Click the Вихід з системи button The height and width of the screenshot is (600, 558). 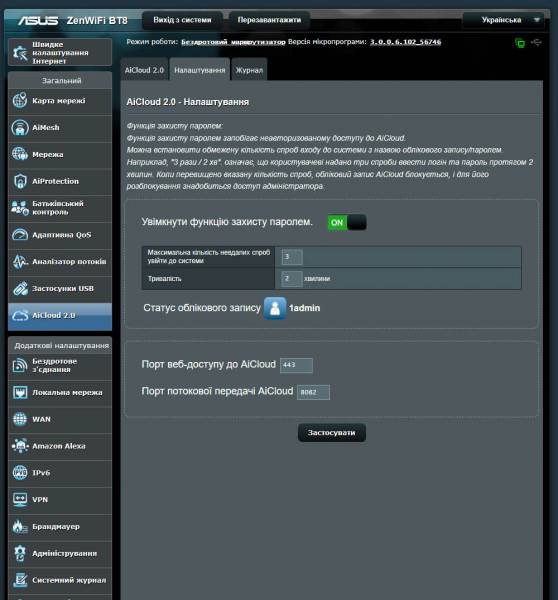[182, 20]
